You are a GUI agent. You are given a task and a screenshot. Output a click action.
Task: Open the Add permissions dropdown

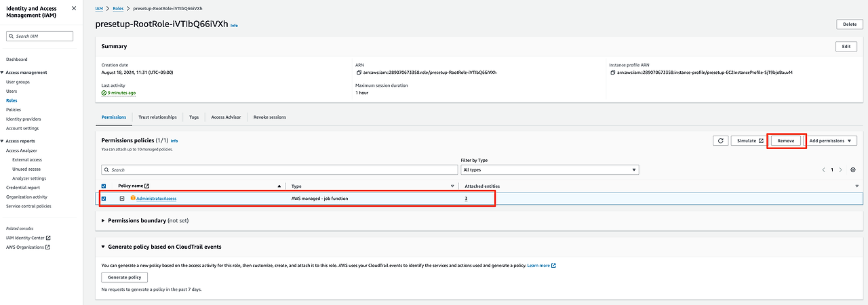point(830,140)
